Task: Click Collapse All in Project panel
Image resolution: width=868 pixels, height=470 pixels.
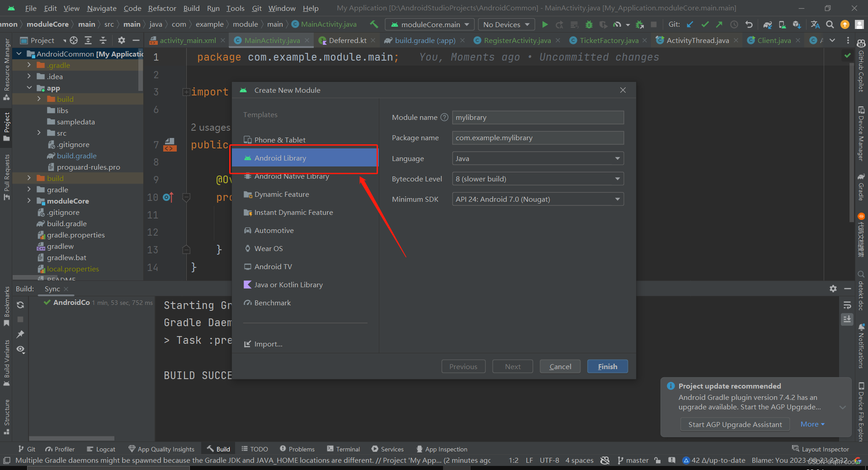Action: point(103,40)
